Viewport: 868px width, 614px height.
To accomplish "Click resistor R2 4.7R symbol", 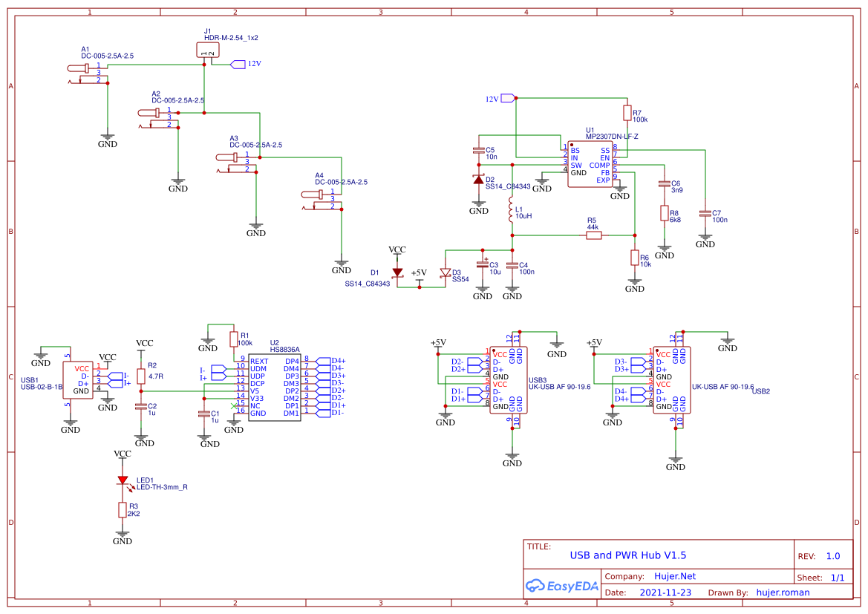I will (141, 376).
